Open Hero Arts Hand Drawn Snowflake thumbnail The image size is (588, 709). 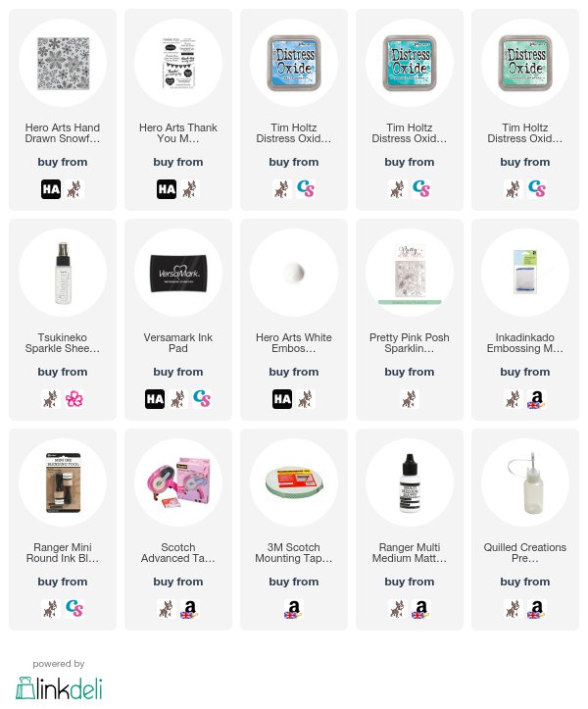tap(63, 63)
